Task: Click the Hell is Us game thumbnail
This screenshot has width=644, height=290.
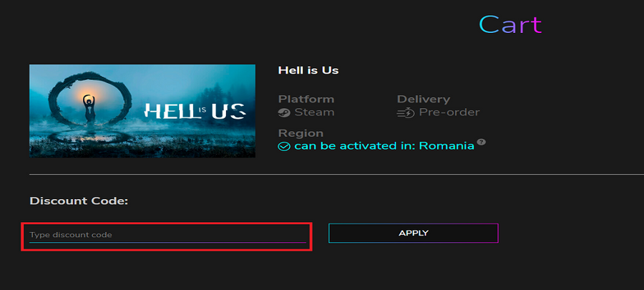Action: pyautogui.click(x=142, y=111)
